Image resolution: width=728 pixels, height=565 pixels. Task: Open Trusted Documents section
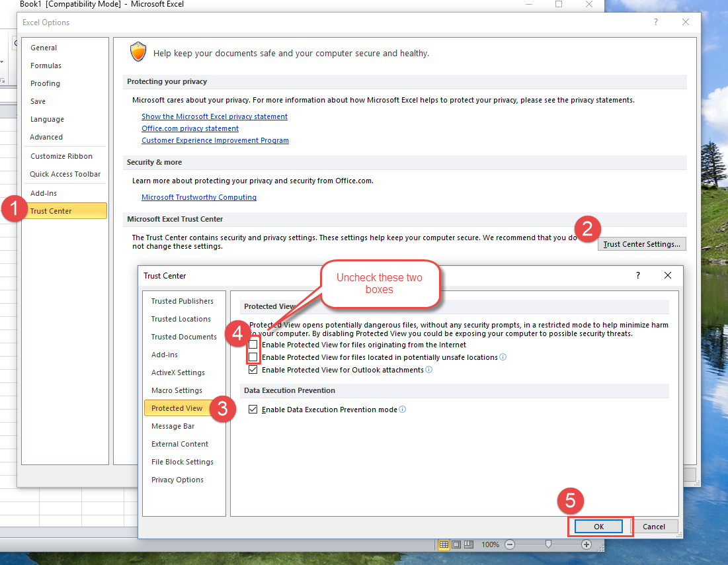(x=184, y=337)
